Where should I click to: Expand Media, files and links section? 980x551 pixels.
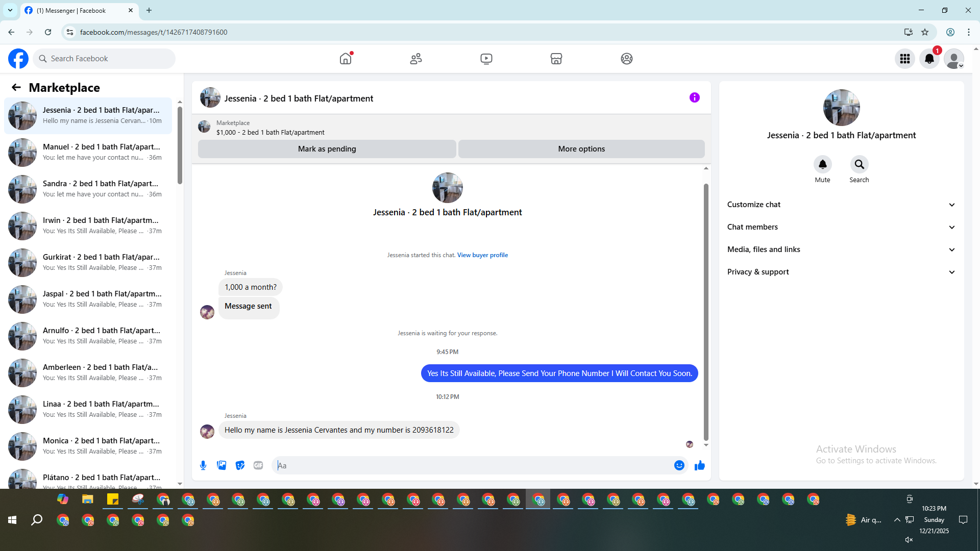841,249
